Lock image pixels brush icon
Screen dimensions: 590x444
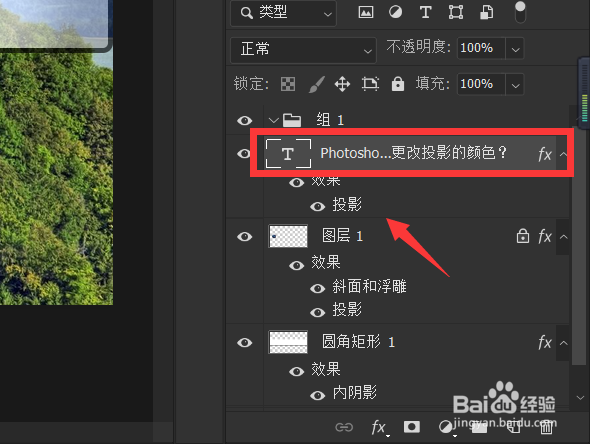317,84
